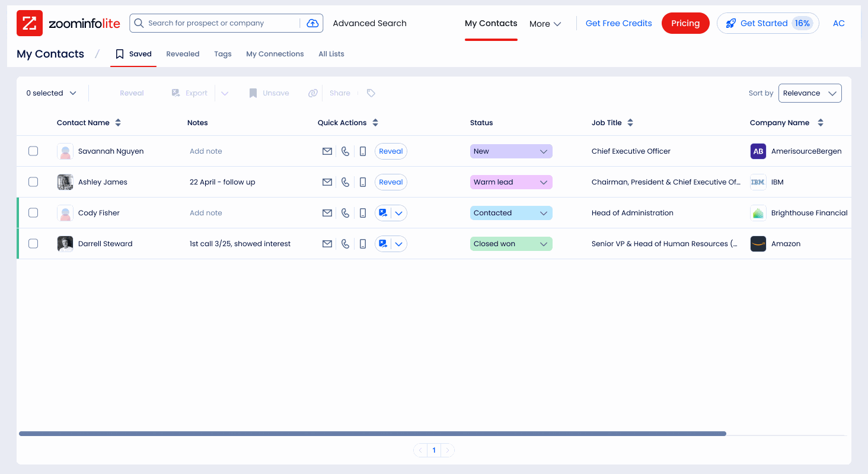Click Get Started 16% button
Screen dimensions: 868x474
click(x=768, y=23)
